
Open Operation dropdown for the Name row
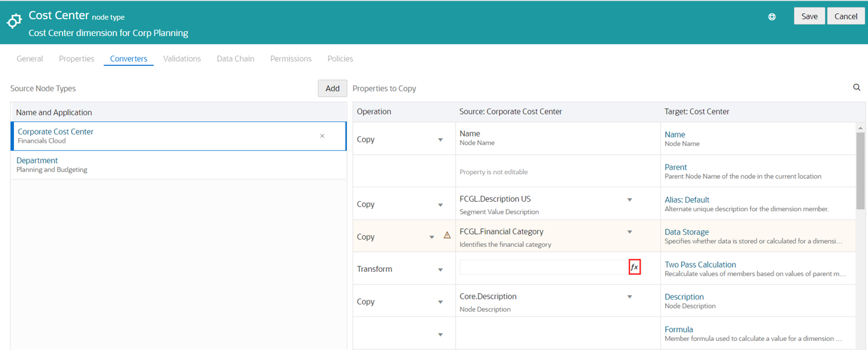[x=440, y=140]
